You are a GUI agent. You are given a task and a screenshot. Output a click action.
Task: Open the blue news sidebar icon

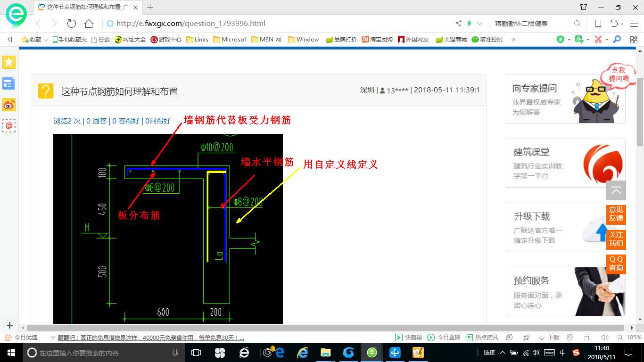[x=9, y=83]
